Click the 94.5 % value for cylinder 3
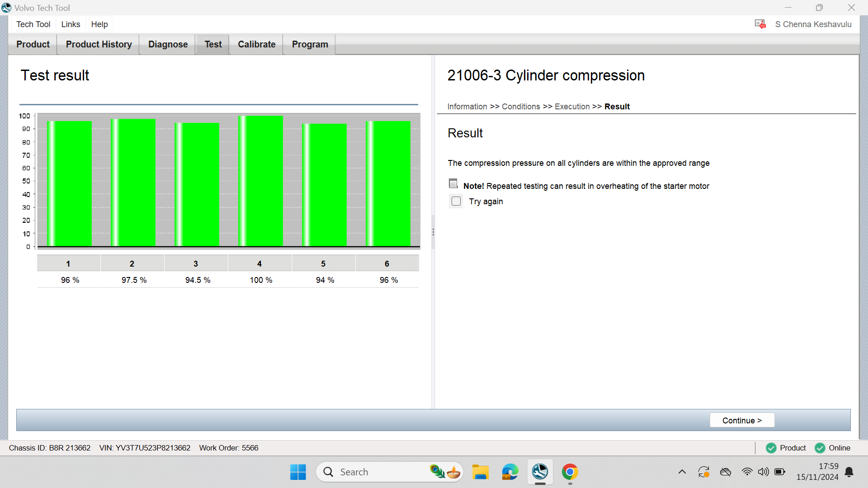The height and width of the screenshot is (488, 868). pos(198,280)
